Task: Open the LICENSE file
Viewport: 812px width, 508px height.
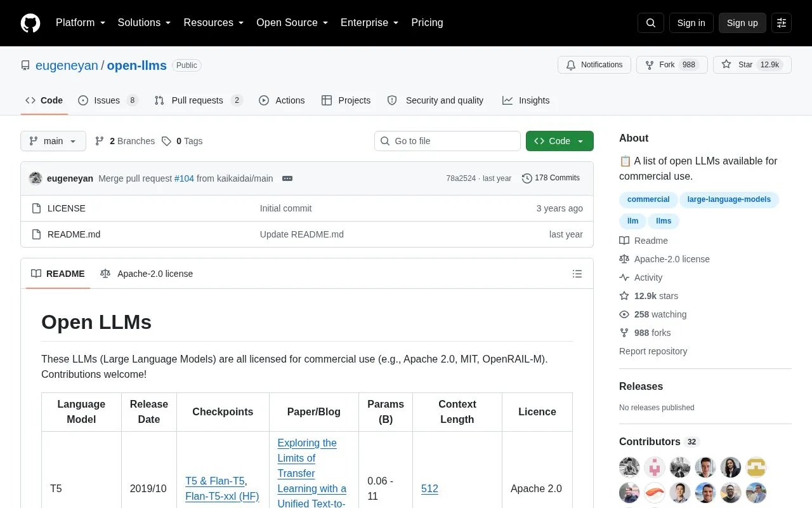Action: [x=67, y=208]
